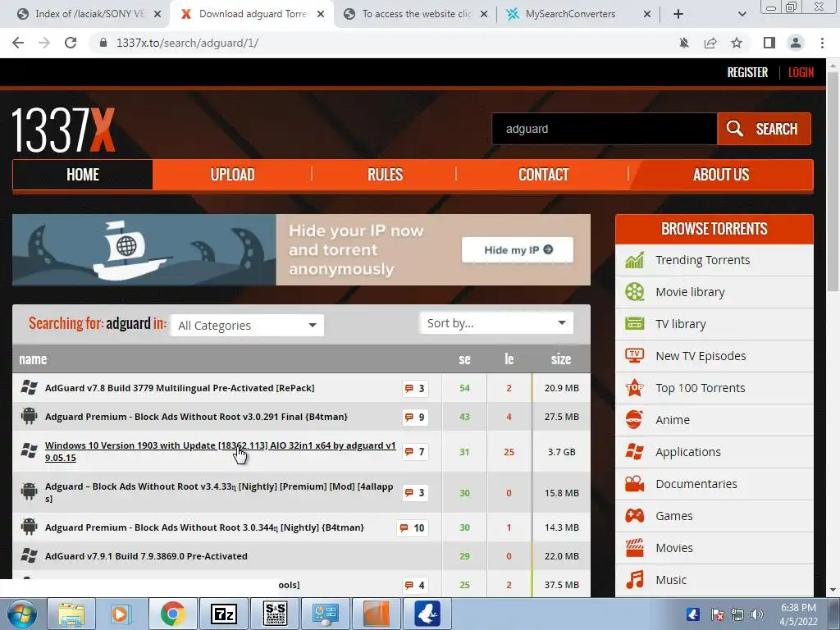Browse the Documentaries category
The width and height of the screenshot is (840, 630).
[x=696, y=484]
